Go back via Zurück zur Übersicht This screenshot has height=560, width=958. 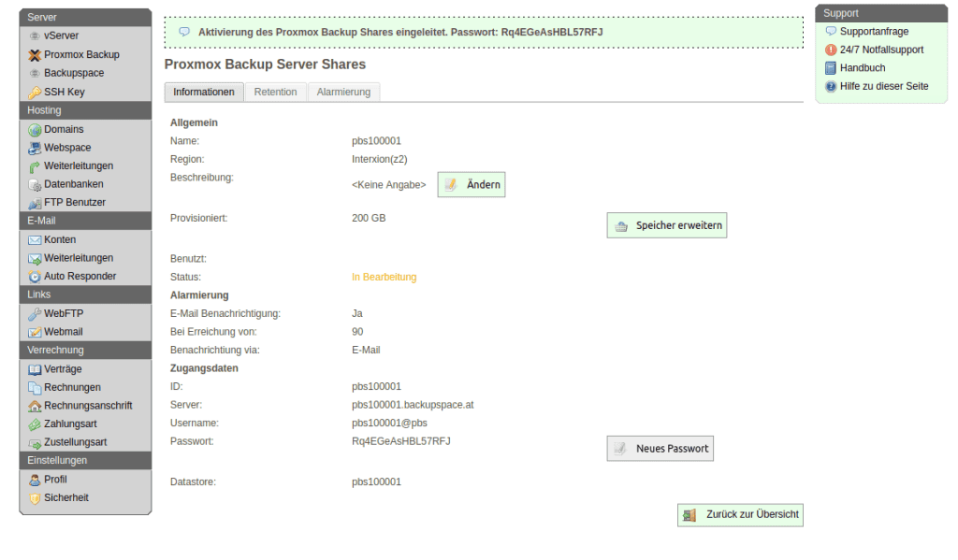coord(740,515)
